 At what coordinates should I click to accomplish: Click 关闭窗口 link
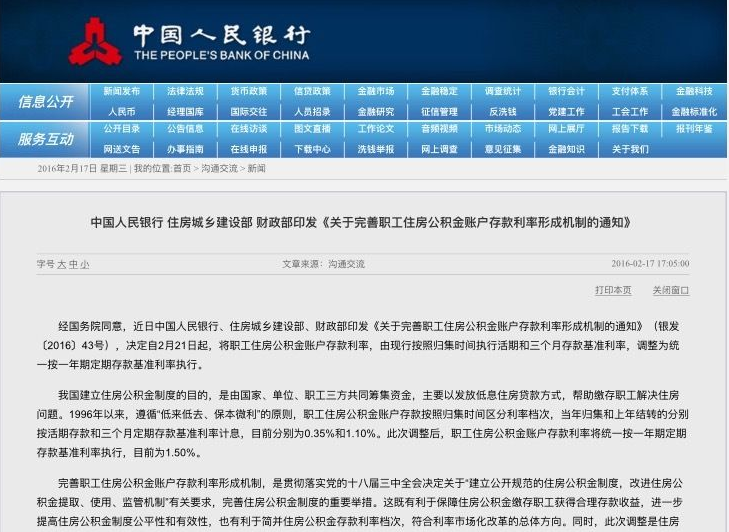click(x=671, y=290)
